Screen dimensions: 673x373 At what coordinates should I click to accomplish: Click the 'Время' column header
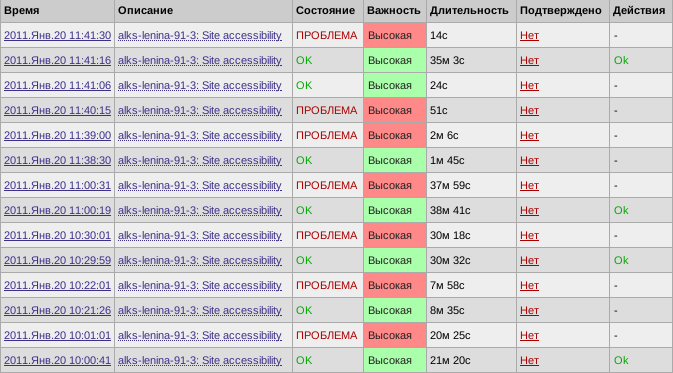pos(21,11)
